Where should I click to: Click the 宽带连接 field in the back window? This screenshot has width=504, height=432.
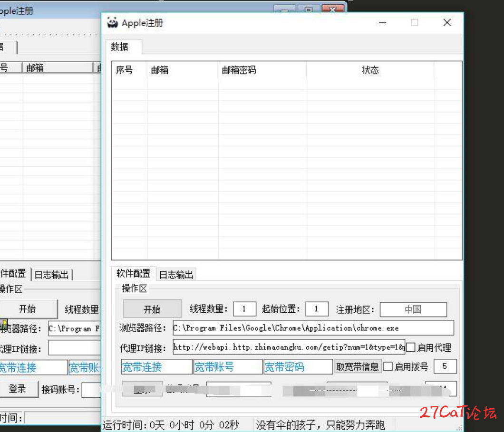(x=33, y=368)
